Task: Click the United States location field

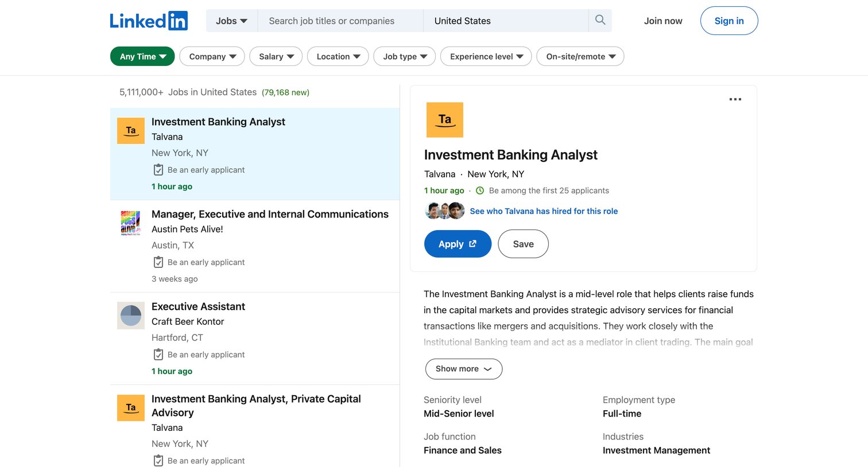Action: [x=506, y=21]
